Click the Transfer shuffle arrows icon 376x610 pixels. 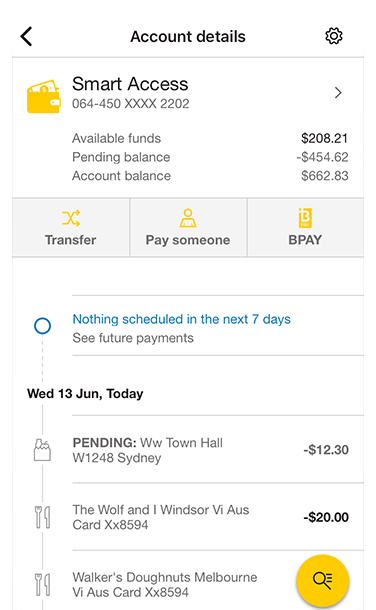point(71,218)
